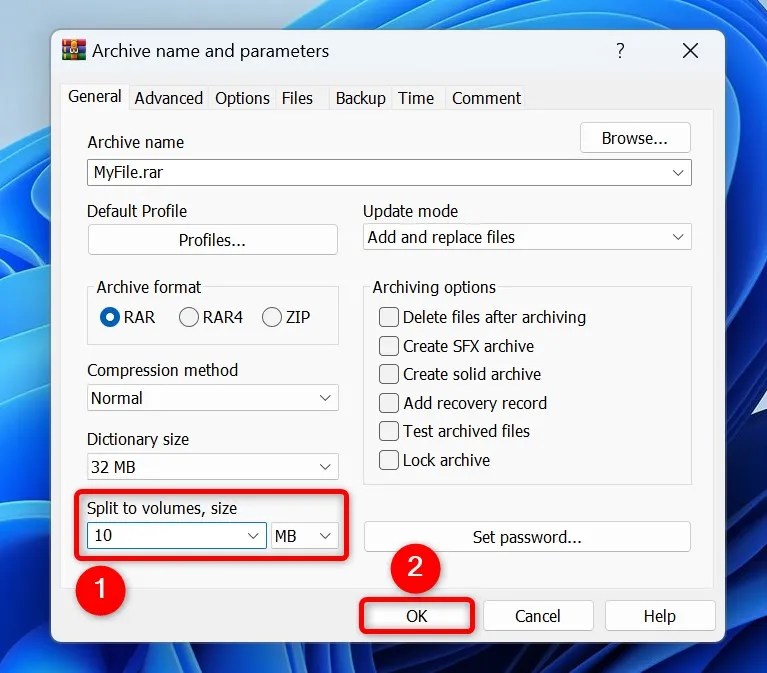
Task: Select the RAR archive format
Action: [110, 317]
